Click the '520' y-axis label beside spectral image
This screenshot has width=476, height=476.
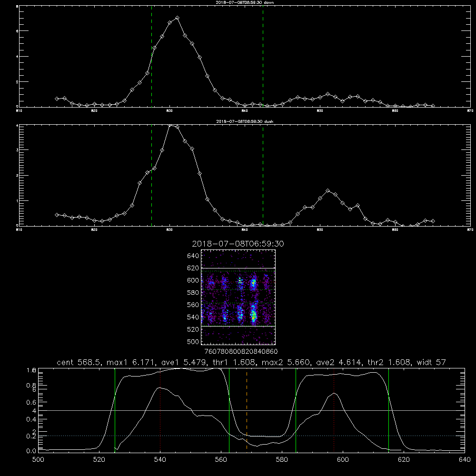point(193,329)
